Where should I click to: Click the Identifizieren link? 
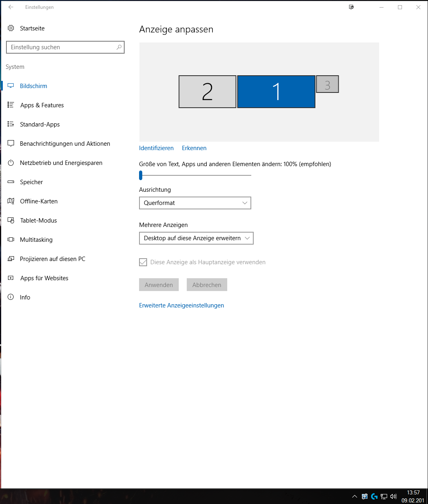pyautogui.click(x=156, y=148)
